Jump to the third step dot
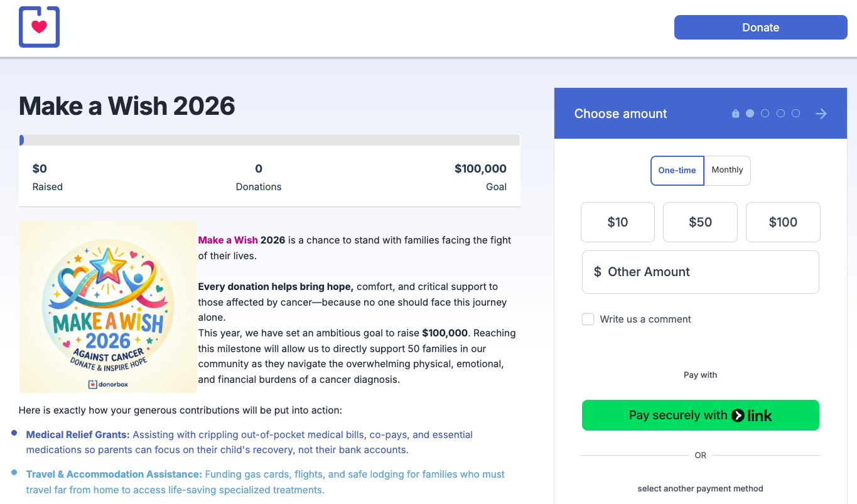Image resolution: width=857 pixels, height=504 pixels. tap(780, 114)
